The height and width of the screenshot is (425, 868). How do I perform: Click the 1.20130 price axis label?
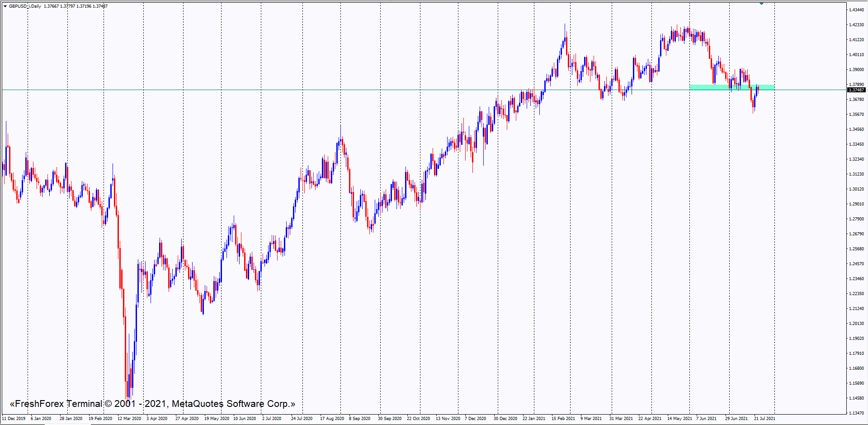coord(856,324)
